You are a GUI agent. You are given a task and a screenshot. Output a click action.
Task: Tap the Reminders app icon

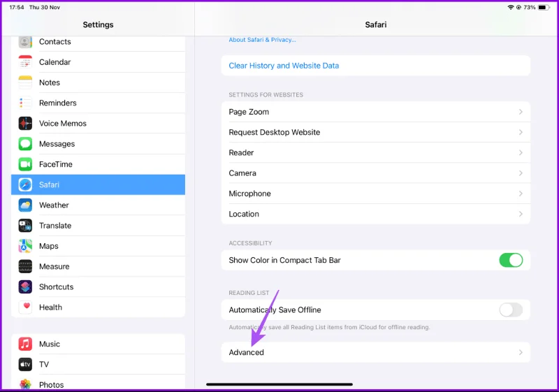tap(25, 103)
